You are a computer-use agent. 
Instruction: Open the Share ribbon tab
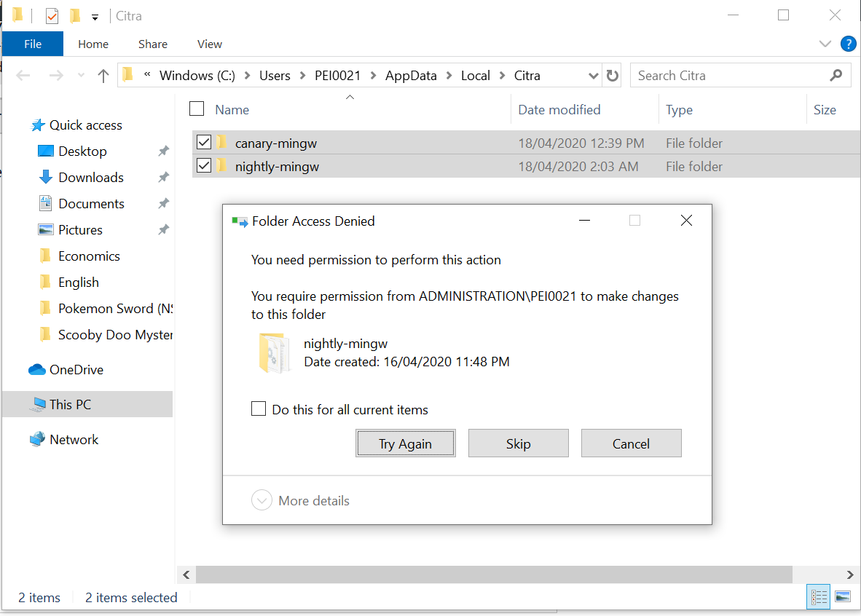(x=152, y=44)
